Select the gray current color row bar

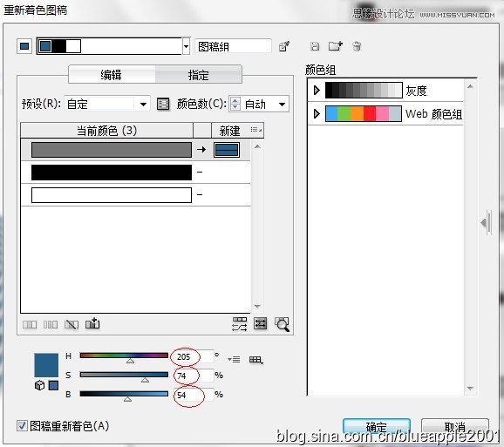pyautogui.click(x=112, y=150)
